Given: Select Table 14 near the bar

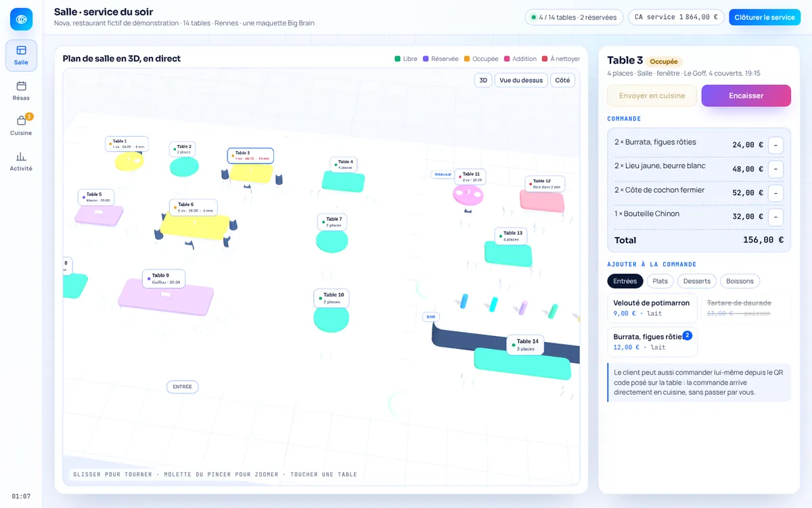Looking at the screenshot, I should tap(525, 345).
